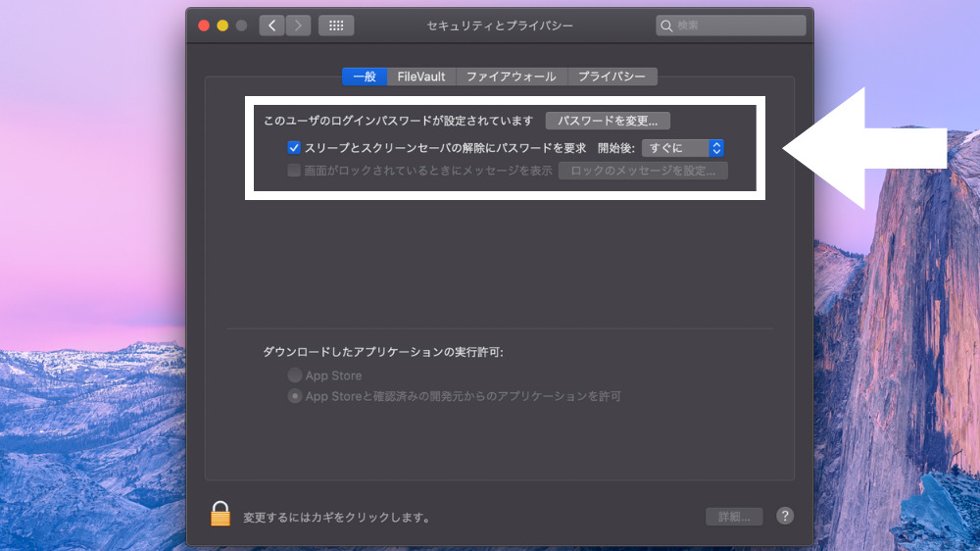Open the すぐに delay dropdown
This screenshot has width=980, height=551.
[682, 148]
